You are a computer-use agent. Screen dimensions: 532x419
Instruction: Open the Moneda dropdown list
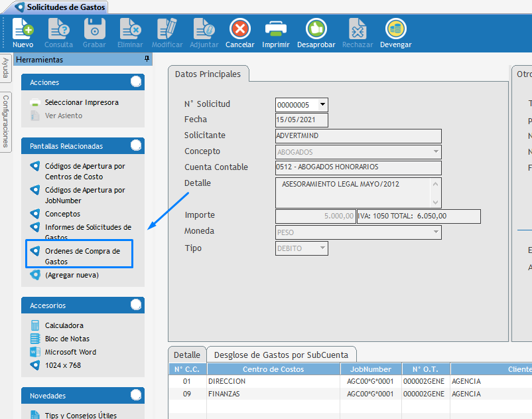click(x=436, y=232)
